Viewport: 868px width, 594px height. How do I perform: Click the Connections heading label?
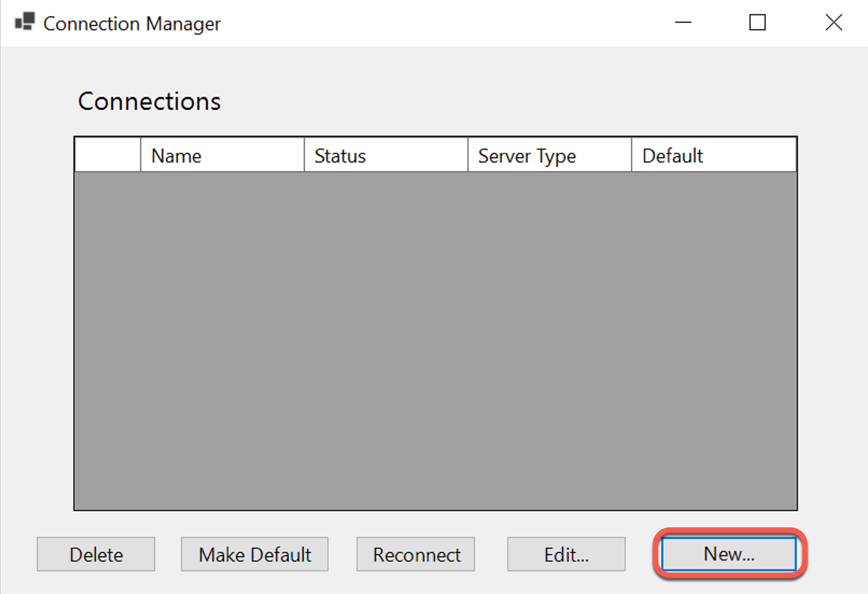click(150, 101)
